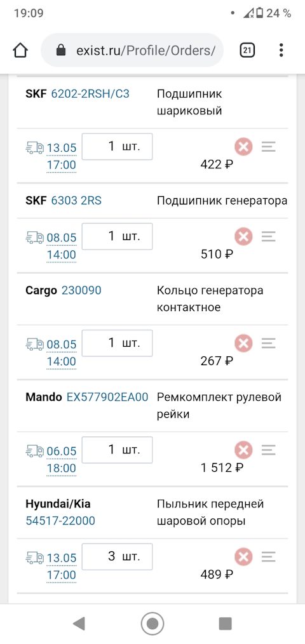Image resolution: width=305 pixels, height=644 pixels.
Task: Edit the 3 шт. quantity field
Action: pyautogui.click(x=117, y=556)
